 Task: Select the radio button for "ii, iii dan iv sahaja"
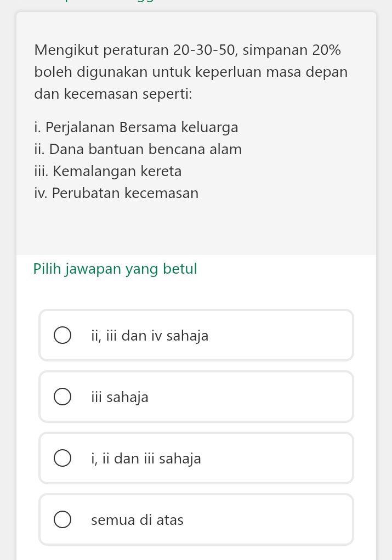pyautogui.click(x=63, y=336)
